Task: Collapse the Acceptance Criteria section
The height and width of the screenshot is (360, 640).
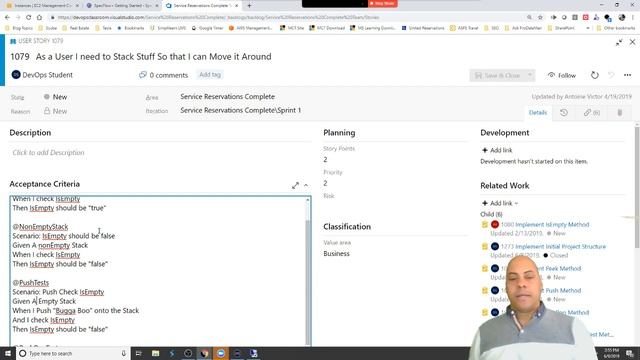Action: [x=306, y=186]
